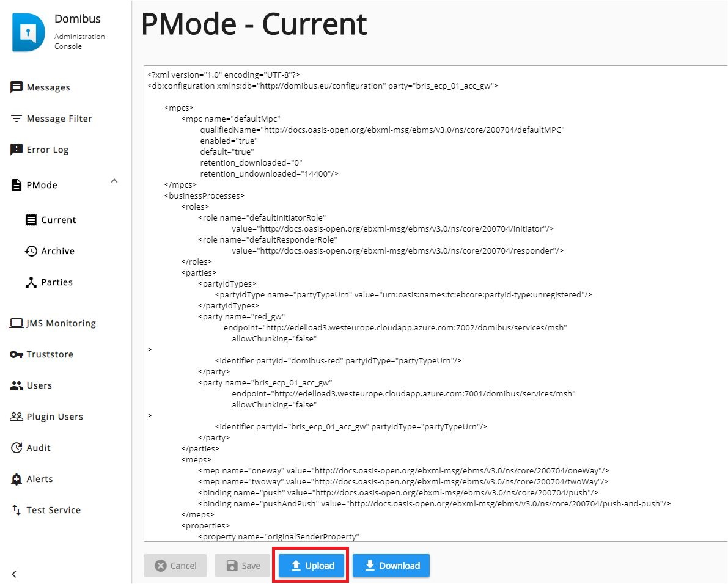The height and width of the screenshot is (584, 728).
Task: Click '<role name="defaultInitiatorRole"' line
Action: 262,217
